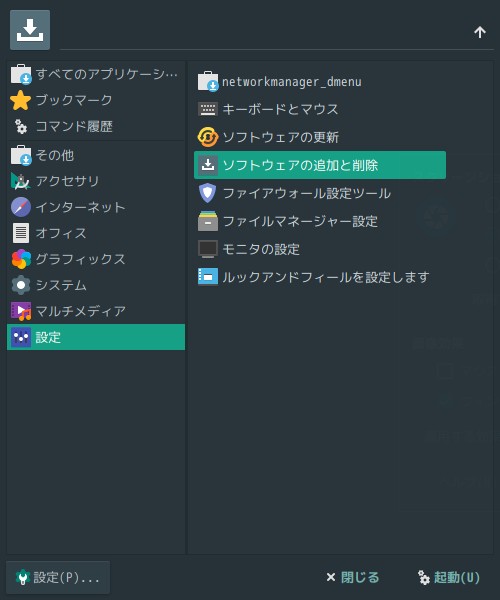Open the インターネット compass category
The image size is (500, 600).
coord(96,207)
